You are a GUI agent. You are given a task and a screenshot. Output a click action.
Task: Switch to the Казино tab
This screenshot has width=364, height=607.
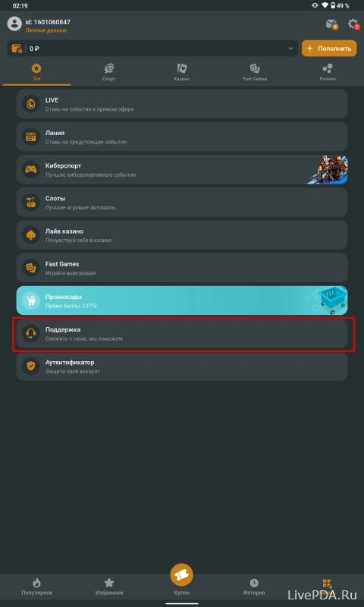pyautogui.click(x=182, y=72)
